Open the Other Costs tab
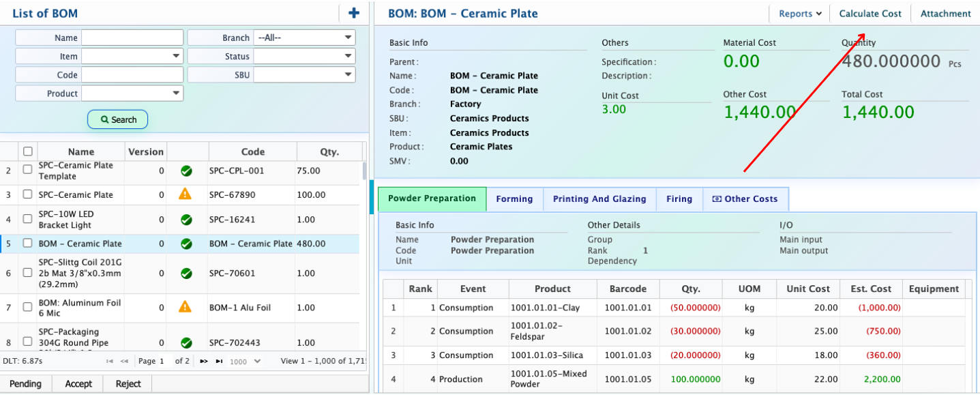The image size is (980, 395). pyautogui.click(x=745, y=199)
